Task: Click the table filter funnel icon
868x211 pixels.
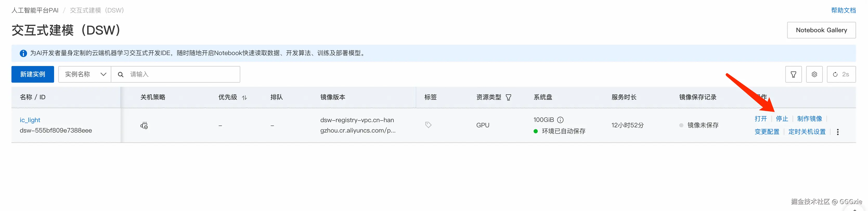Action: [793, 74]
